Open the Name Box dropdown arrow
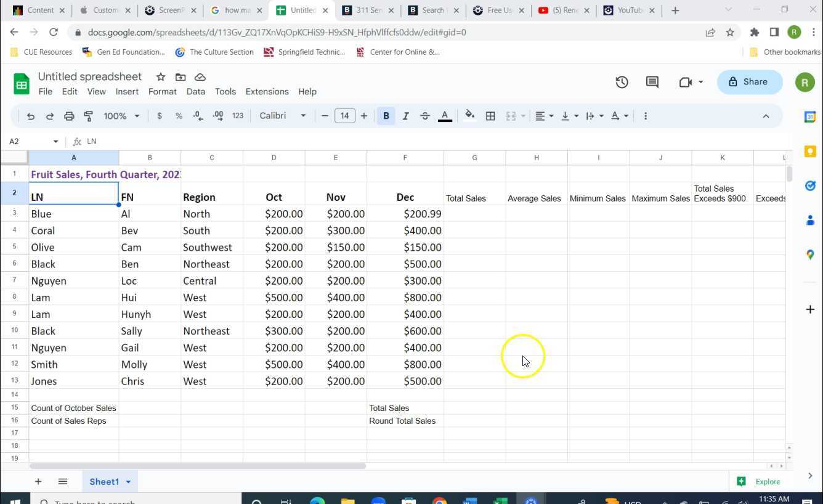823x504 pixels. pos(55,142)
